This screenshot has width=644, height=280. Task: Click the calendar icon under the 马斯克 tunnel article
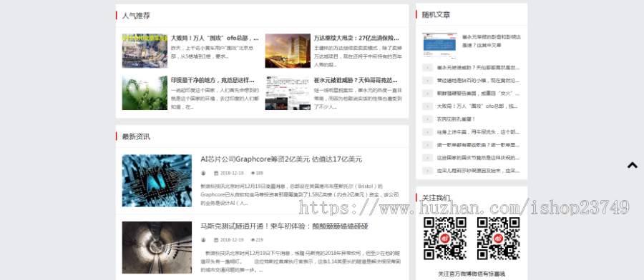click(216, 240)
